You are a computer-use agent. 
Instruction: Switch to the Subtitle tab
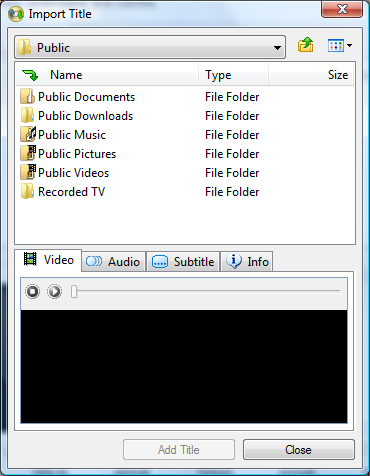click(x=183, y=262)
